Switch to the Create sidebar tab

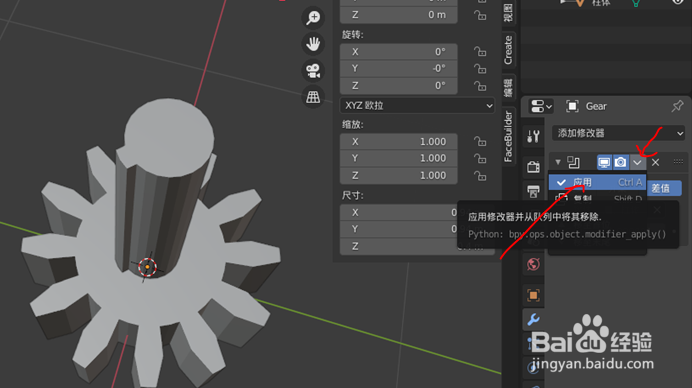pos(508,50)
